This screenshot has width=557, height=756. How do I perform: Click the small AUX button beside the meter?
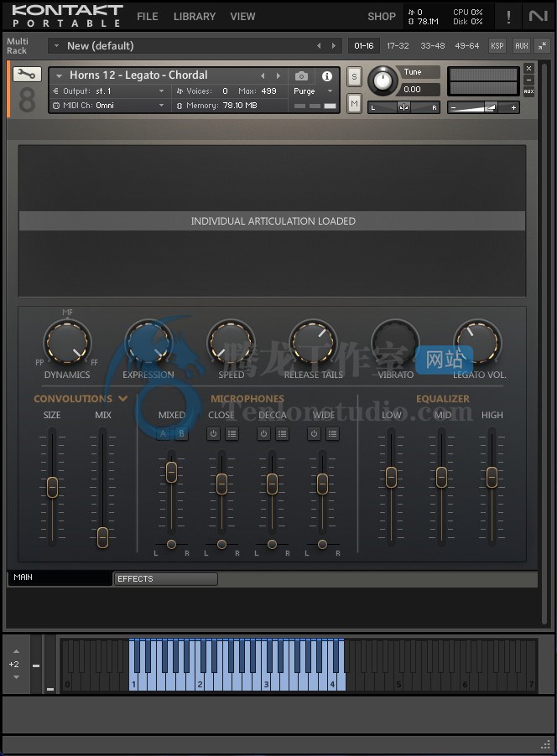click(x=529, y=91)
